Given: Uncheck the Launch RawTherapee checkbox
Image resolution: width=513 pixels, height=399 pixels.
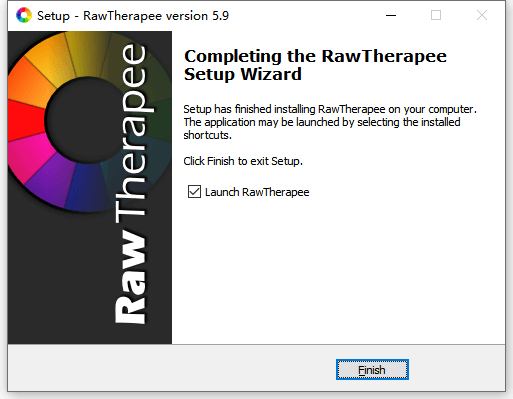Looking at the screenshot, I should pos(194,192).
